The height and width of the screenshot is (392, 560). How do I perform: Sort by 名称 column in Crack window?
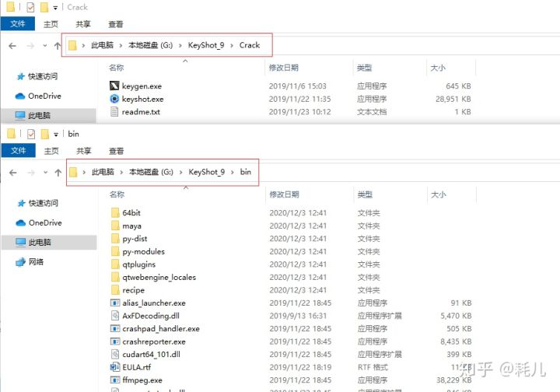(x=117, y=68)
